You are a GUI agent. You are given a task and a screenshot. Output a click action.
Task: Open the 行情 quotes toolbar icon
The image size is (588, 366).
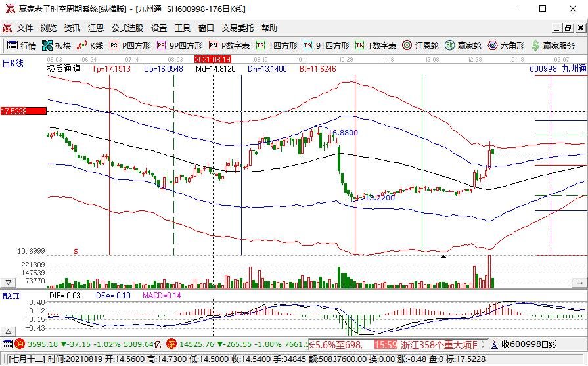[22, 46]
